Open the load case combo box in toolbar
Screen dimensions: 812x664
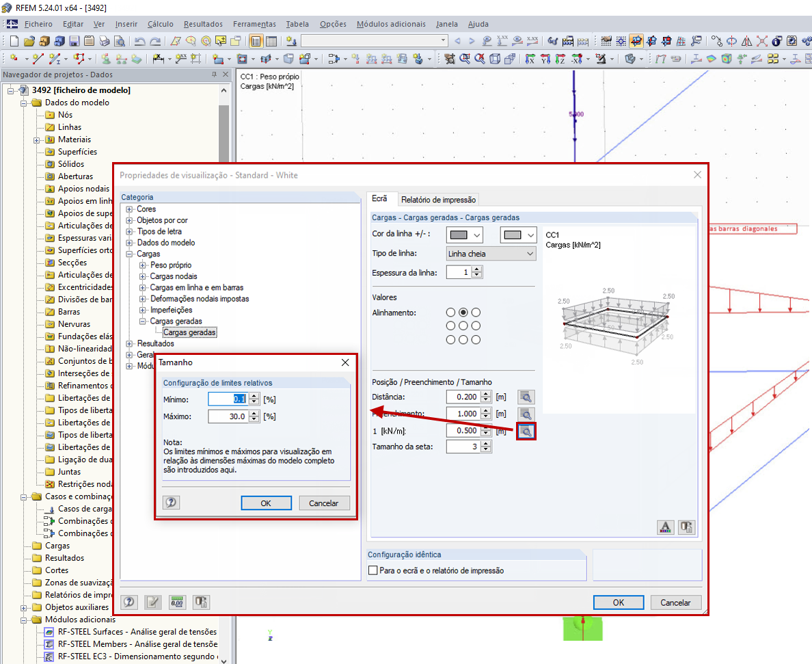[x=375, y=40]
